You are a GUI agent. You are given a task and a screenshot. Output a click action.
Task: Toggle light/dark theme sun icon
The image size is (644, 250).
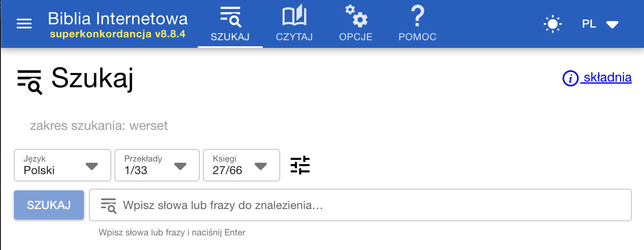pos(552,24)
